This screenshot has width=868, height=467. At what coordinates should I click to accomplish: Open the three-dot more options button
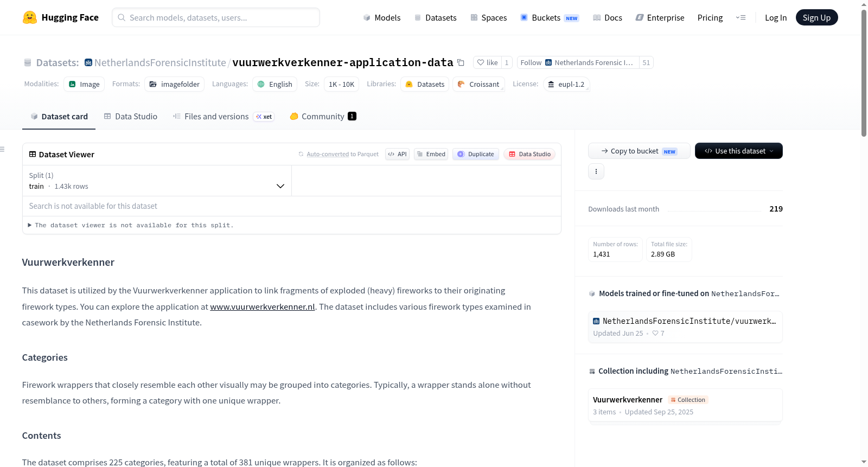coord(596,171)
